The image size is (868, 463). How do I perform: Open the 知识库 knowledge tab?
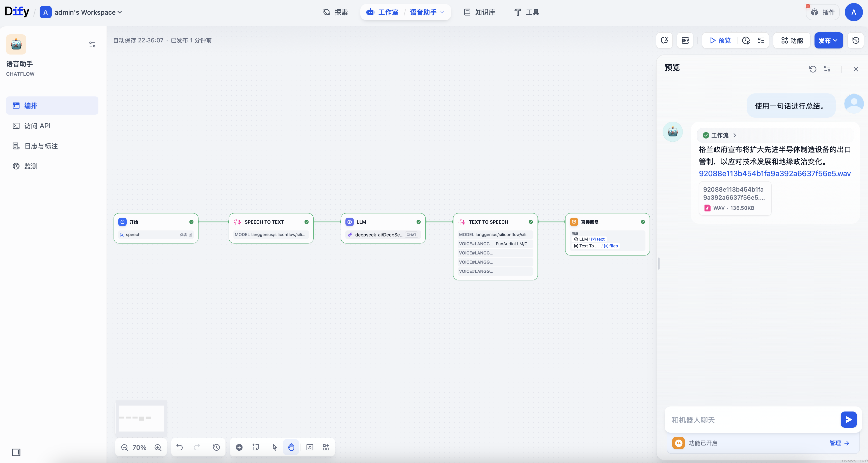[x=479, y=12]
